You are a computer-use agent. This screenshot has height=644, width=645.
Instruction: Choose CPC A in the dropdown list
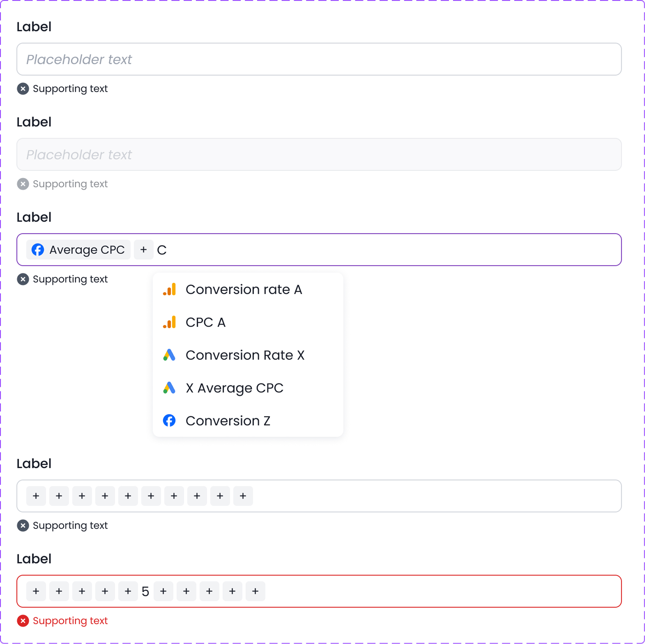point(206,322)
